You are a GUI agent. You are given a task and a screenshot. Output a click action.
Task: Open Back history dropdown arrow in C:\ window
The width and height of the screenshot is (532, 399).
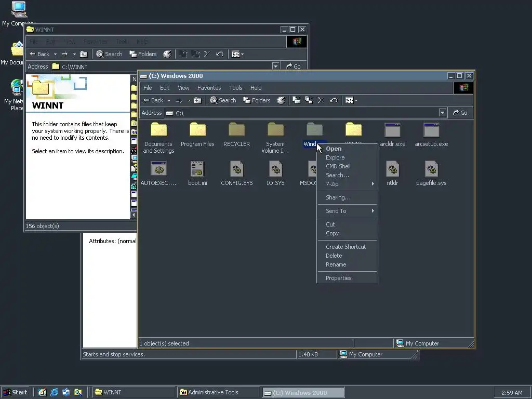[169, 100]
